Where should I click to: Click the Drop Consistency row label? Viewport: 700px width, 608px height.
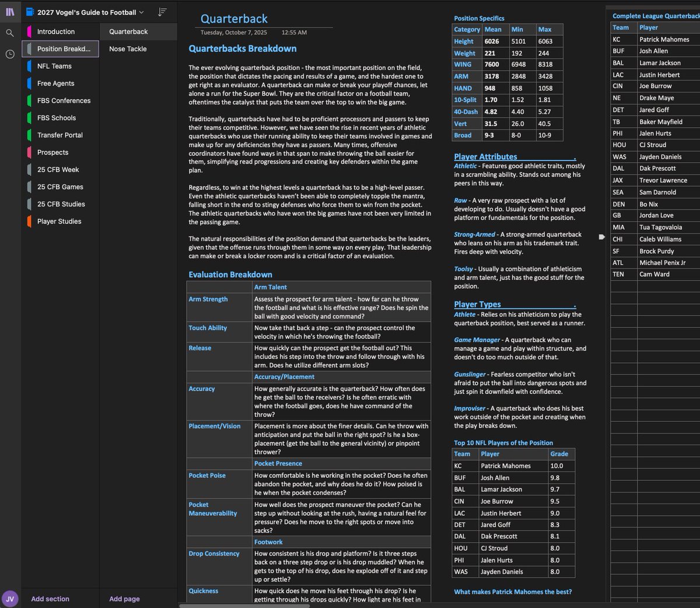pyautogui.click(x=214, y=554)
